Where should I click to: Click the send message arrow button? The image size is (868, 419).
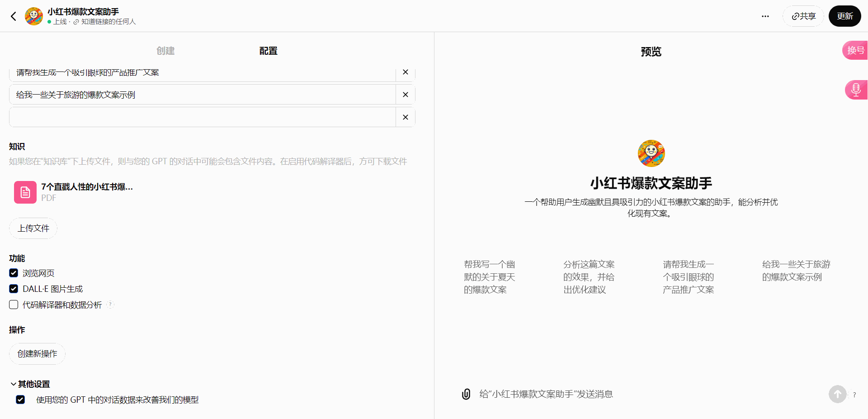pyautogui.click(x=837, y=394)
